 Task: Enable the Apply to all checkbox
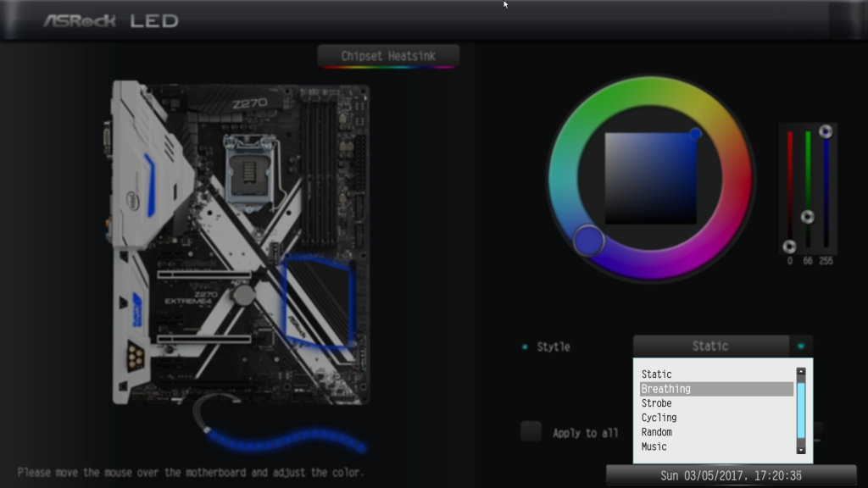tap(531, 431)
